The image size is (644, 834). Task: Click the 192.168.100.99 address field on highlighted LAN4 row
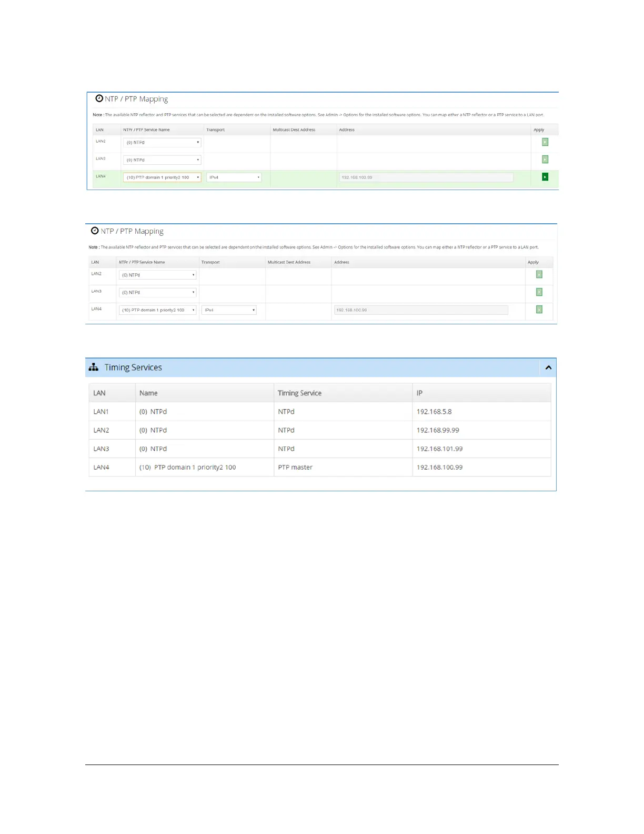click(426, 177)
